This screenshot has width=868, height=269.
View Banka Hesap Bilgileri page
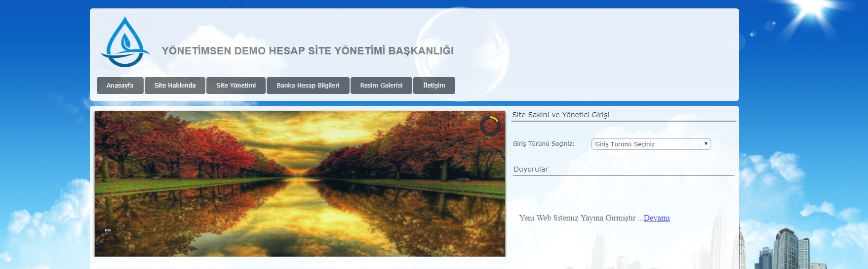pyautogui.click(x=308, y=86)
